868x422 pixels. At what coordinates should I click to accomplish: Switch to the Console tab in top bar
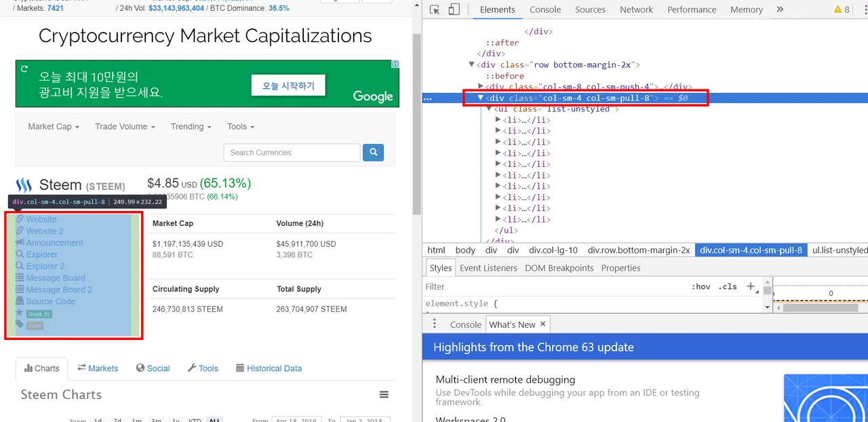coord(545,9)
